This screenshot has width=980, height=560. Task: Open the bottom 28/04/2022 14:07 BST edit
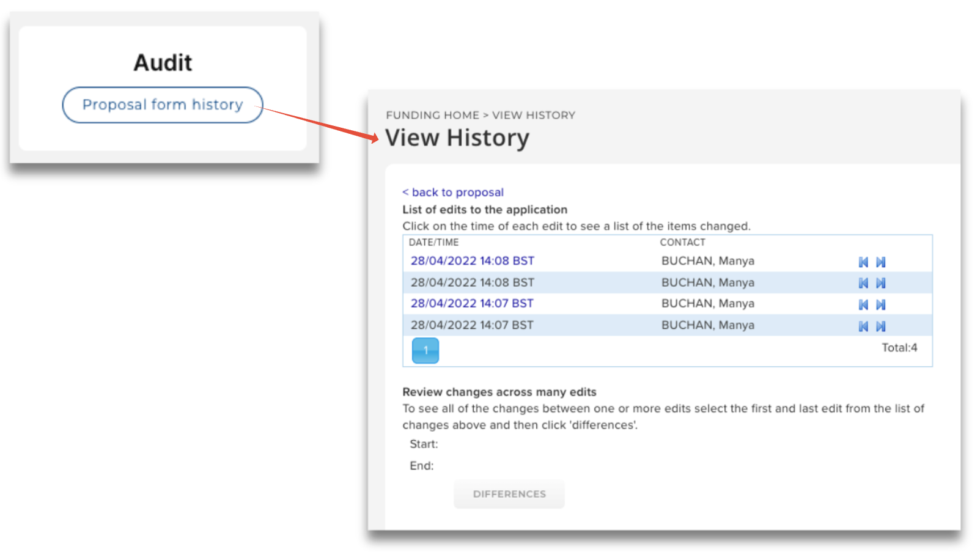click(472, 325)
